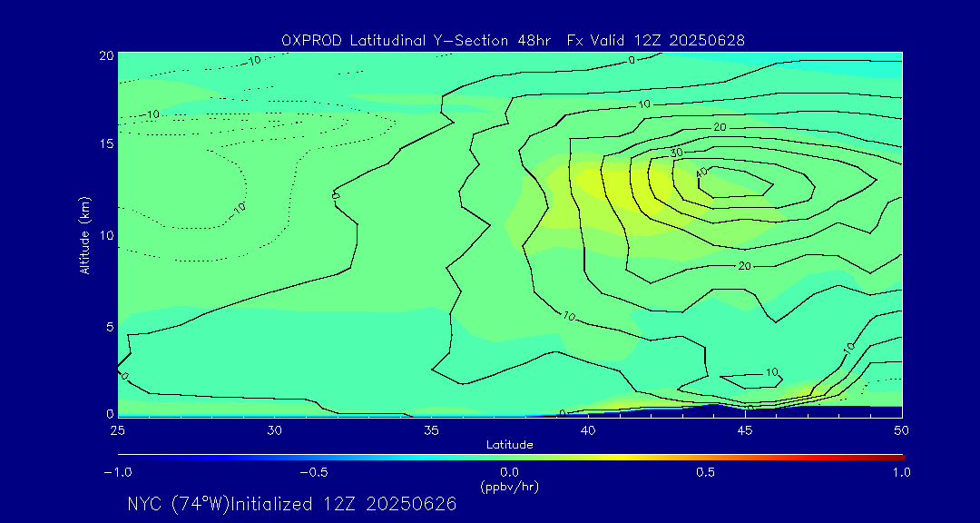Click color scale label -0.5
The height and width of the screenshot is (523, 980).
(314, 472)
